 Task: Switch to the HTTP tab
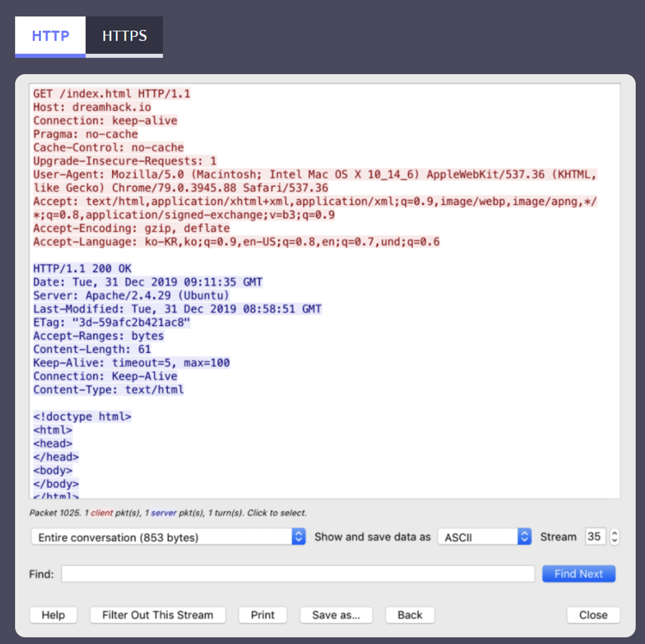(x=50, y=36)
